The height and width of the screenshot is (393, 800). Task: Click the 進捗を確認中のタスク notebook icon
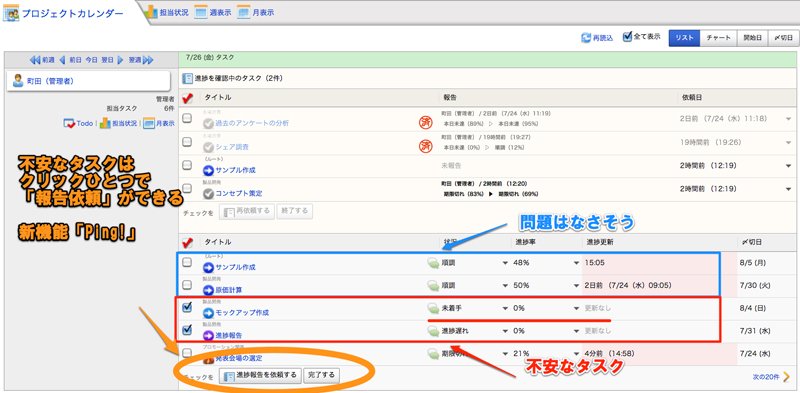187,79
